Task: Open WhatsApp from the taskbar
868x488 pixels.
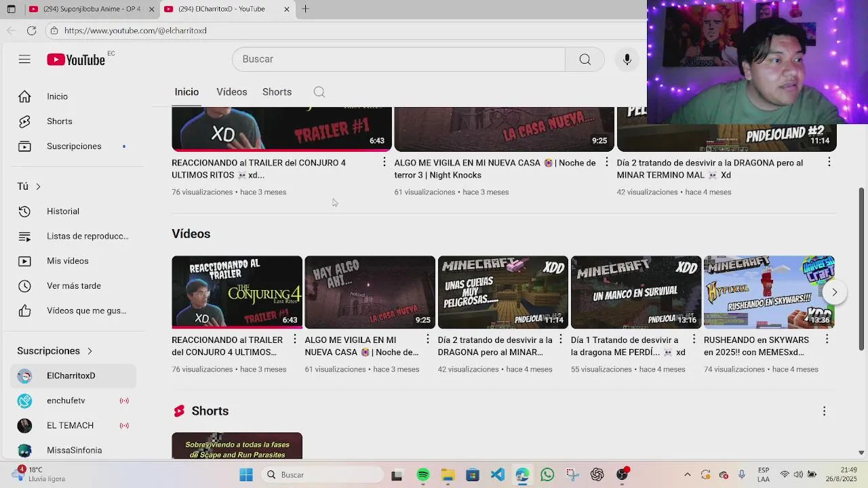Action: (547, 475)
